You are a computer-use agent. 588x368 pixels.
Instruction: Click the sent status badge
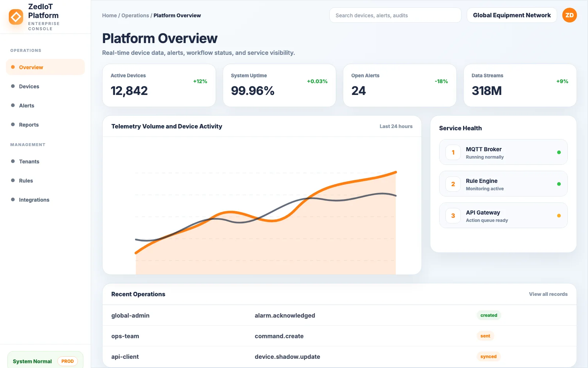(x=485, y=336)
